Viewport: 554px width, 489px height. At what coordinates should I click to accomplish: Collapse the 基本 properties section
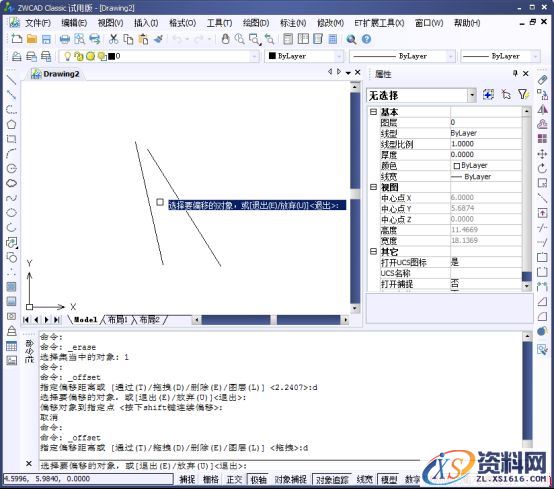coord(373,112)
